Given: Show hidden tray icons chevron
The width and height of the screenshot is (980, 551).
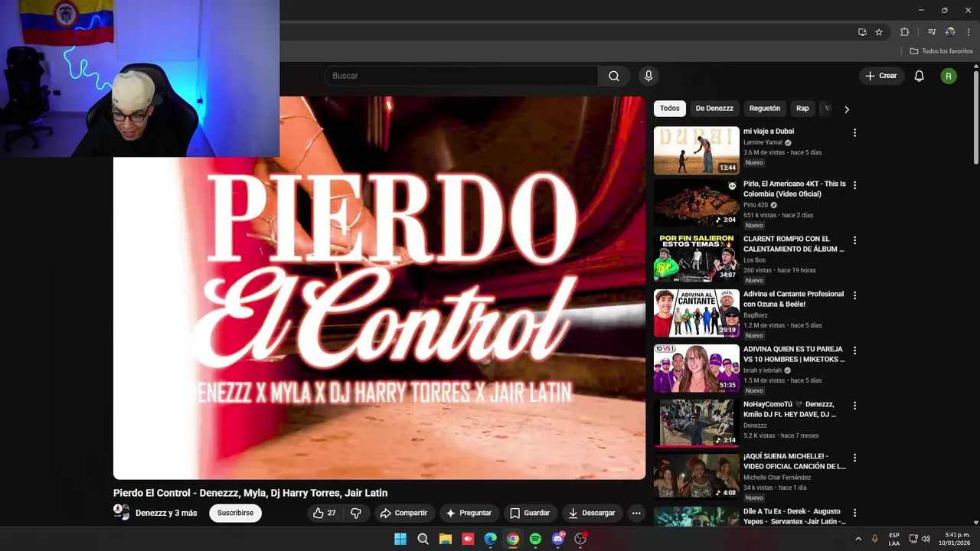Looking at the screenshot, I should (858, 539).
